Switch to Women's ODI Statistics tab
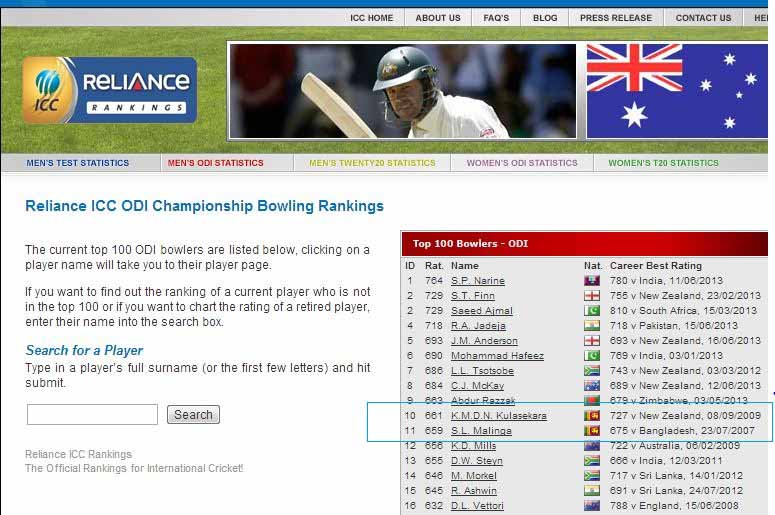775x515 pixels. pos(522,163)
